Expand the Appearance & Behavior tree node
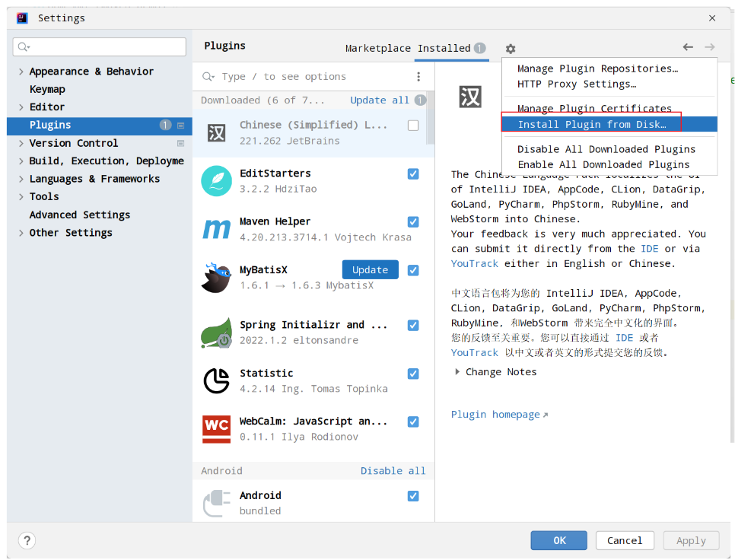Viewport: 735px width, 560px height. point(21,72)
